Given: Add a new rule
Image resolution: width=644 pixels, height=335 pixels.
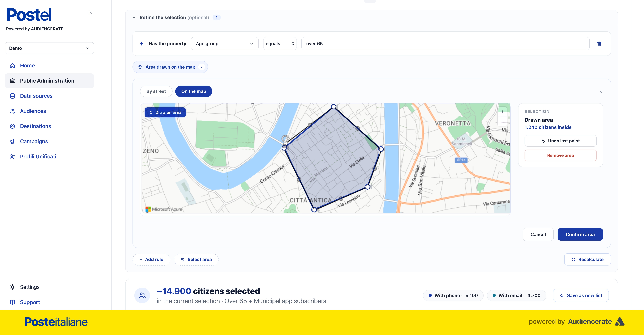Looking at the screenshot, I should pyautogui.click(x=151, y=259).
